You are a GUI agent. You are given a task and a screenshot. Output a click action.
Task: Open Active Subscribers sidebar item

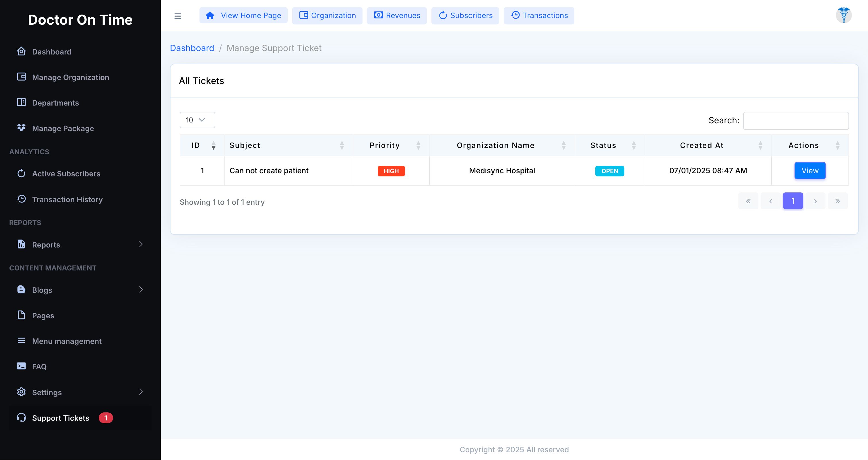[80, 174]
